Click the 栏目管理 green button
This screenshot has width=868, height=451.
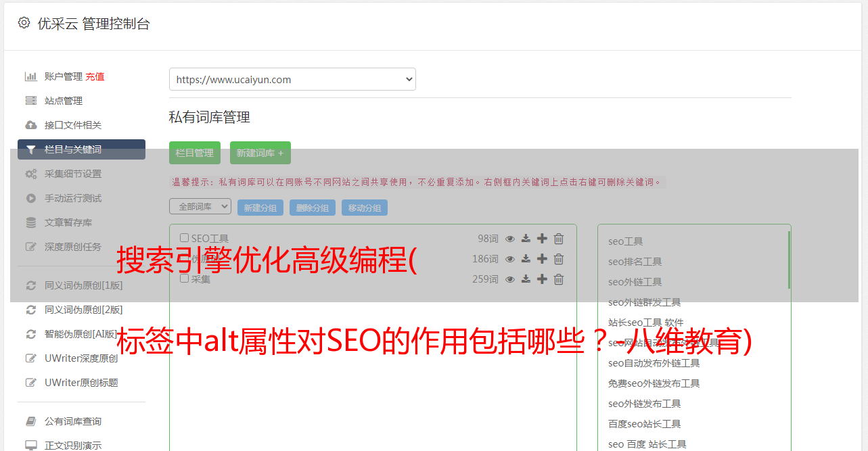click(x=195, y=153)
